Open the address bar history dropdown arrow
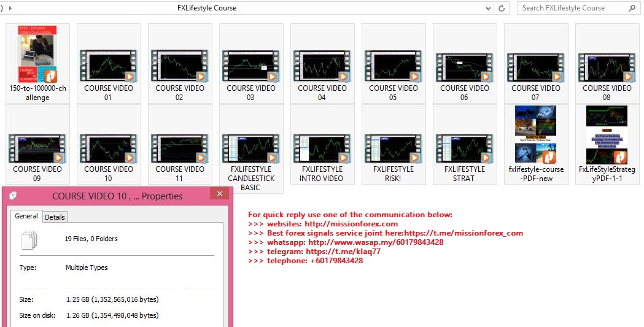This screenshot has width=644, height=327. pyautogui.click(x=488, y=8)
